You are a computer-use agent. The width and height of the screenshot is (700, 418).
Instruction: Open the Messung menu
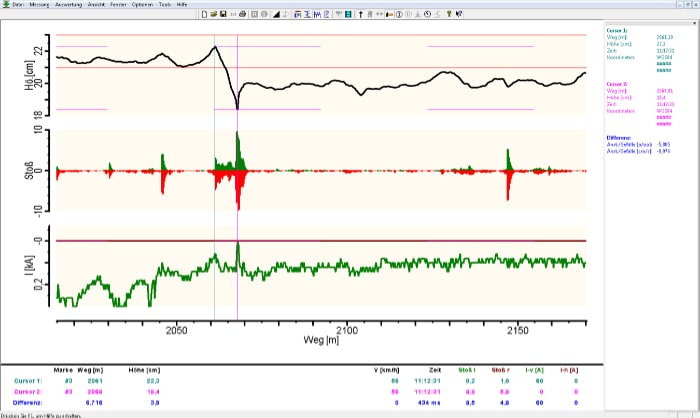(39, 5)
